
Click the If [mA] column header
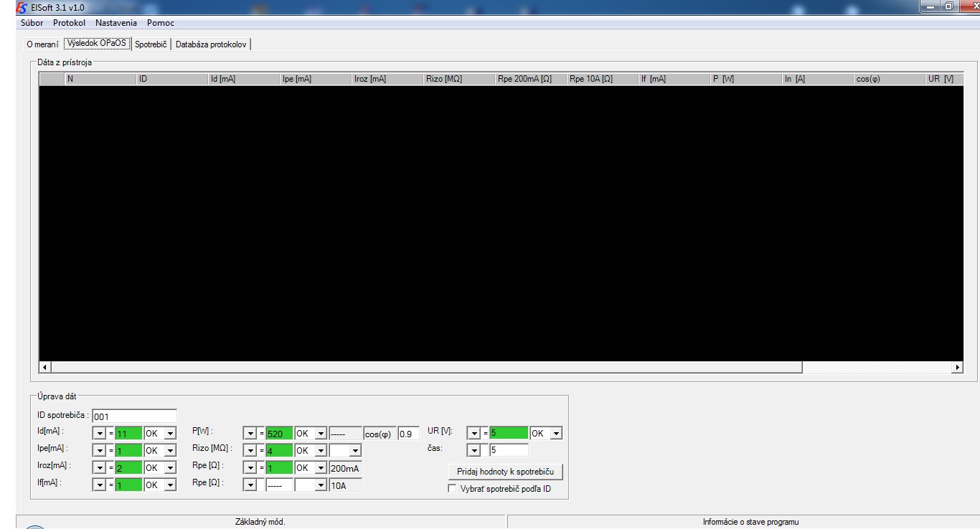[674, 79]
